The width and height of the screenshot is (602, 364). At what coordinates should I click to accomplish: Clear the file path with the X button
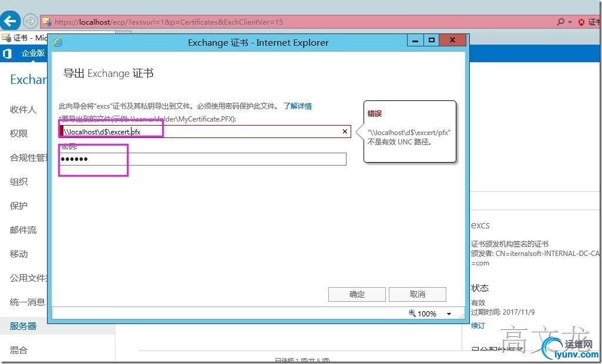345,132
